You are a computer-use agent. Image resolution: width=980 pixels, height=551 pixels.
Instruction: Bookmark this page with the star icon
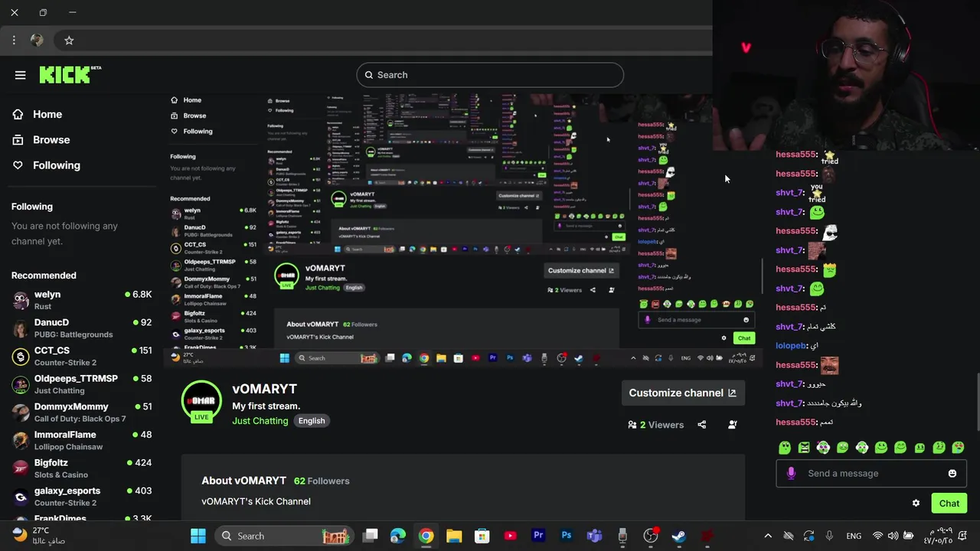(69, 40)
